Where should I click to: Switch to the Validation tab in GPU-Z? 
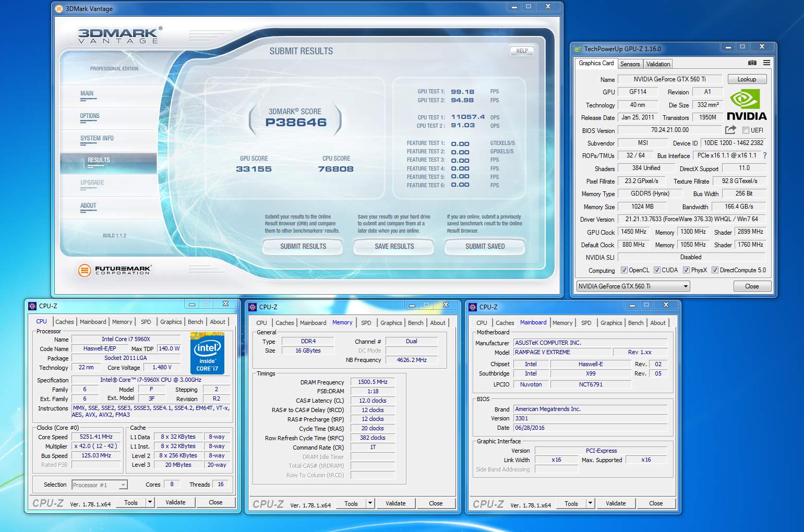pyautogui.click(x=658, y=64)
